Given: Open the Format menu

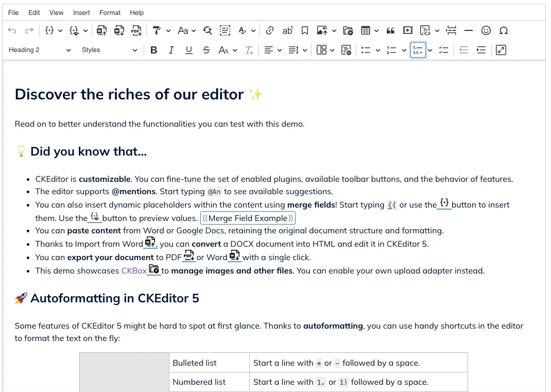Looking at the screenshot, I should pos(110,12).
